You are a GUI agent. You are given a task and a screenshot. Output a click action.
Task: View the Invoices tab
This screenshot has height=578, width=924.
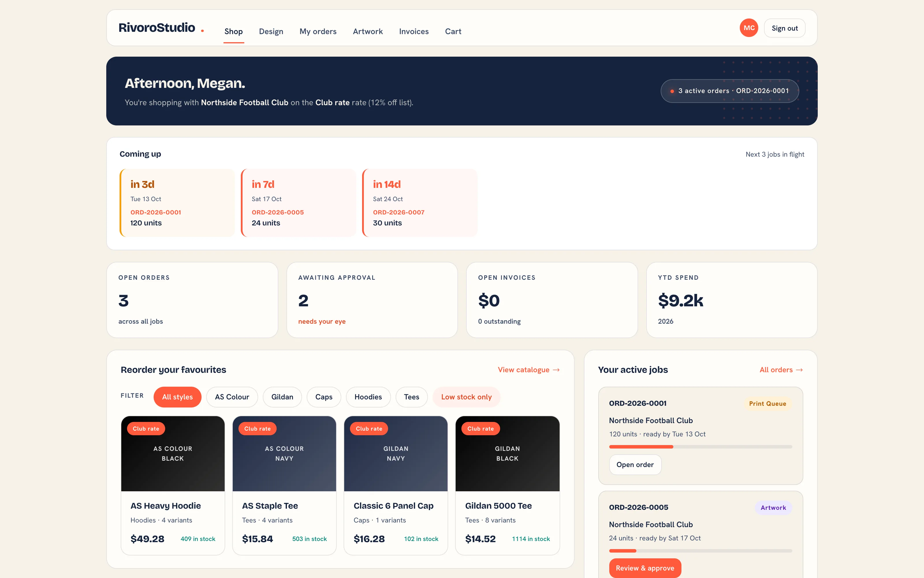pos(413,31)
